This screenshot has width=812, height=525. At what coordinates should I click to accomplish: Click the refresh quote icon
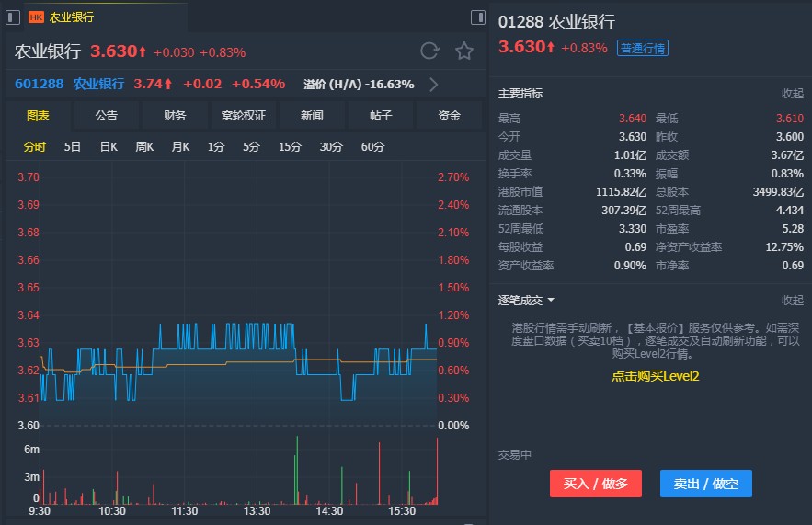(x=429, y=51)
